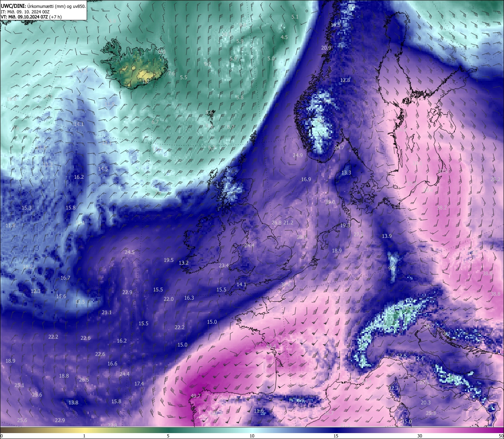Click the color scale tick labeled 5
The height and width of the screenshot is (439, 504).
(168, 436)
